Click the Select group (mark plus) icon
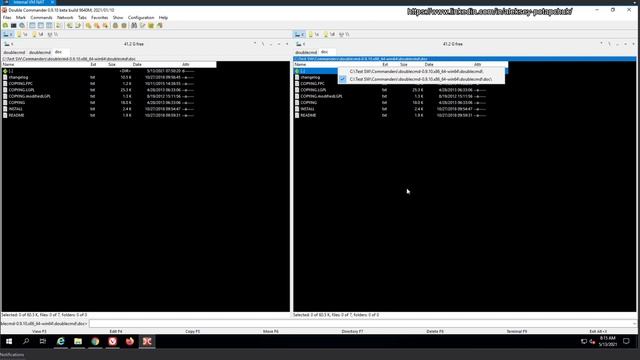640x360 pixels. point(88,25)
